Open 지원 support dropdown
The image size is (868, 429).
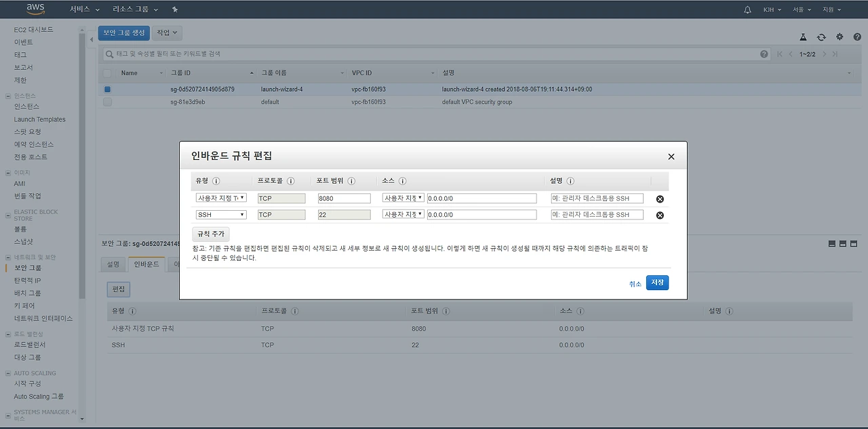point(831,9)
